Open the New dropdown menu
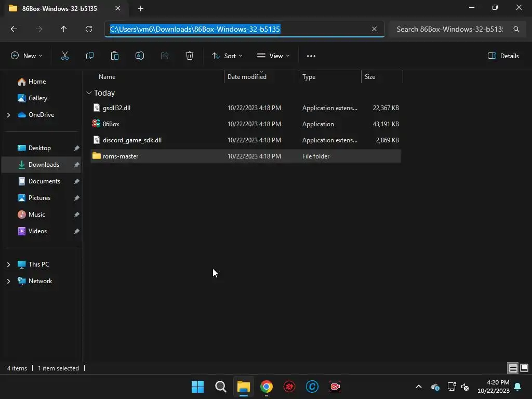Viewport: 532px width, 399px height. click(x=26, y=56)
